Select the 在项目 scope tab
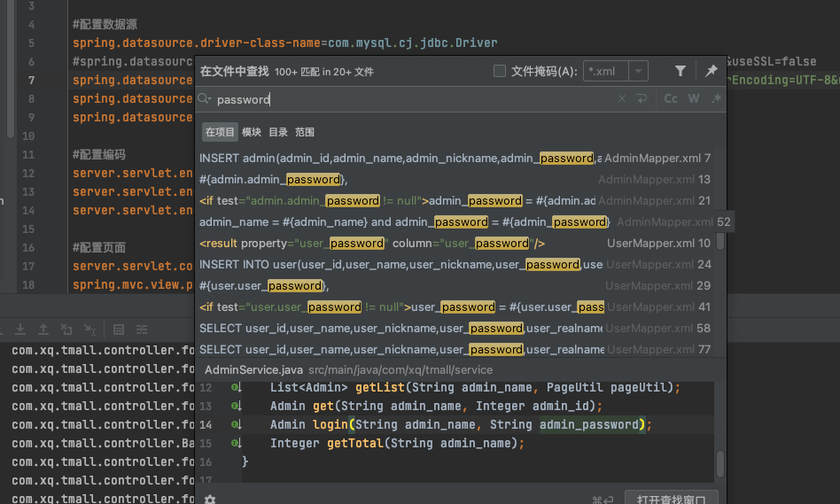 click(220, 132)
